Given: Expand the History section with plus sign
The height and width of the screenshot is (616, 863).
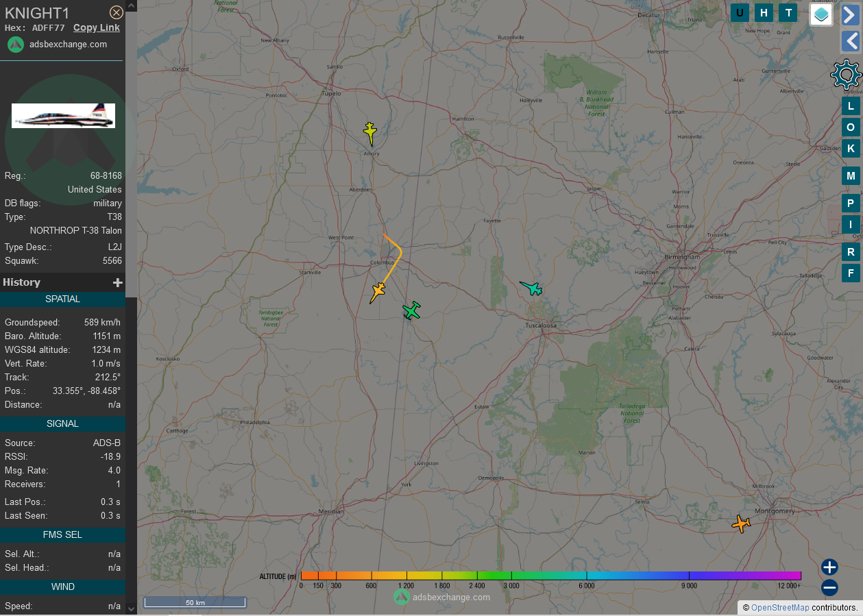Looking at the screenshot, I should point(117,282).
